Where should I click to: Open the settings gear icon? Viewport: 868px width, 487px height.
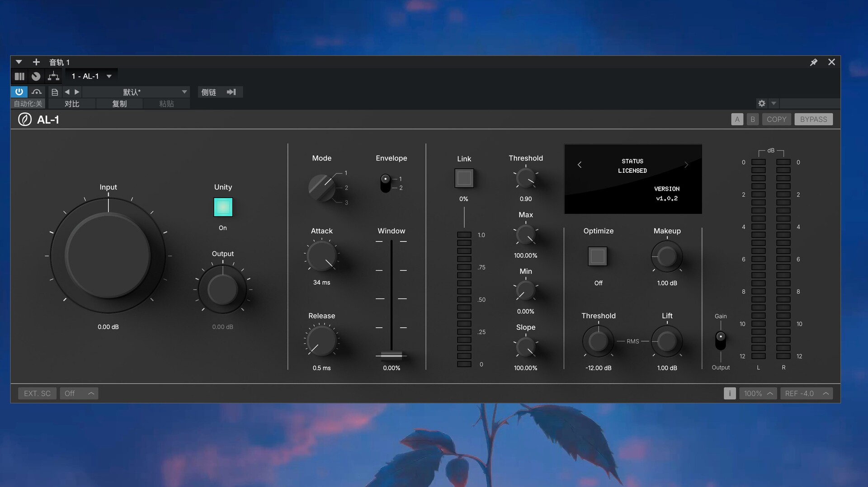(762, 104)
